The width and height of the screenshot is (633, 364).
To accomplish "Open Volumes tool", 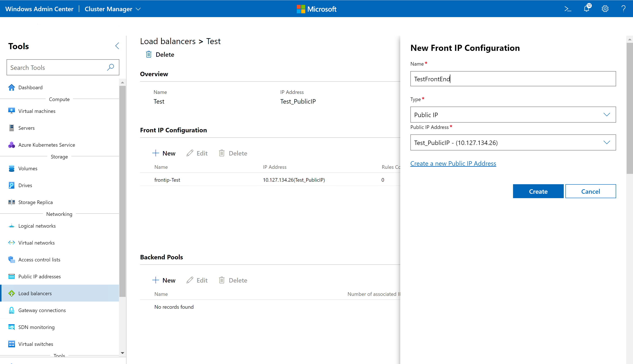I will point(28,169).
